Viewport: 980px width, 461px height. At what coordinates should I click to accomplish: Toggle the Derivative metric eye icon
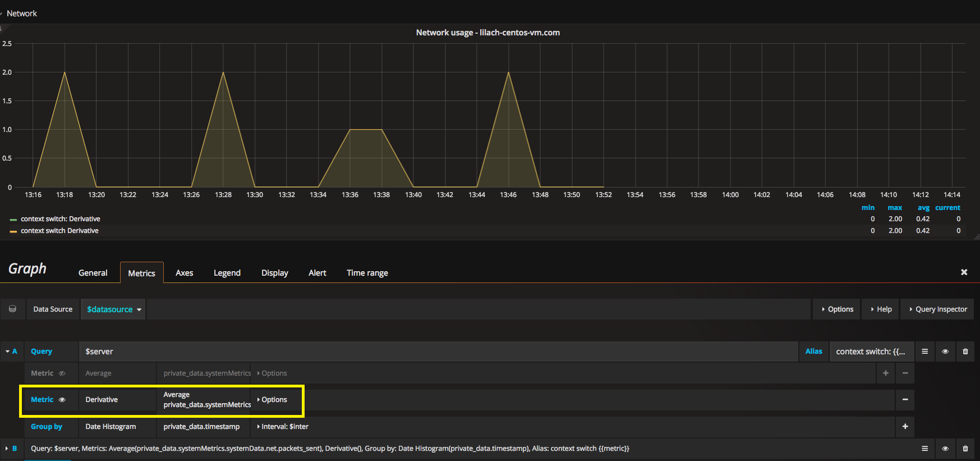click(62, 400)
